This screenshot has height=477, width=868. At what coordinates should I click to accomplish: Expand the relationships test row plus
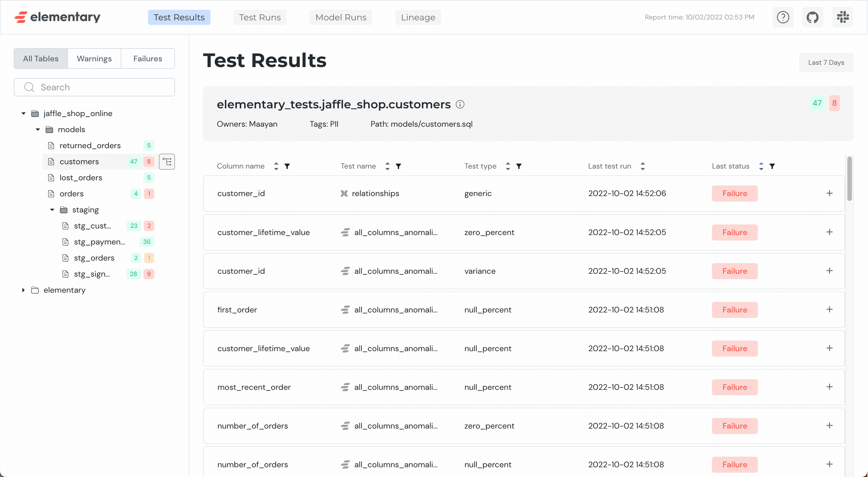(829, 193)
